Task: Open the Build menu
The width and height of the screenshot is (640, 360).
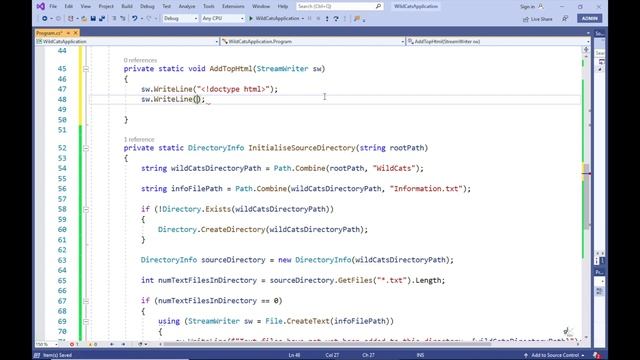Action: point(127,7)
